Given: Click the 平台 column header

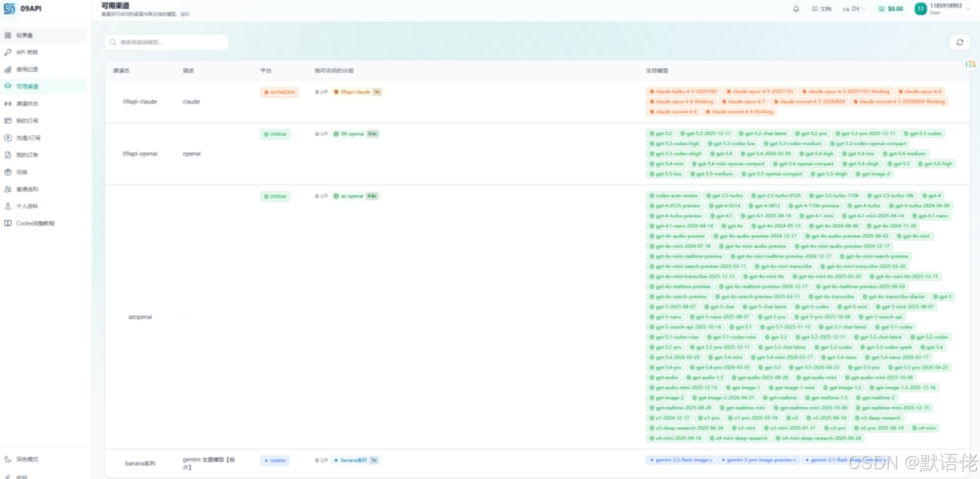Looking at the screenshot, I should tap(266, 71).
